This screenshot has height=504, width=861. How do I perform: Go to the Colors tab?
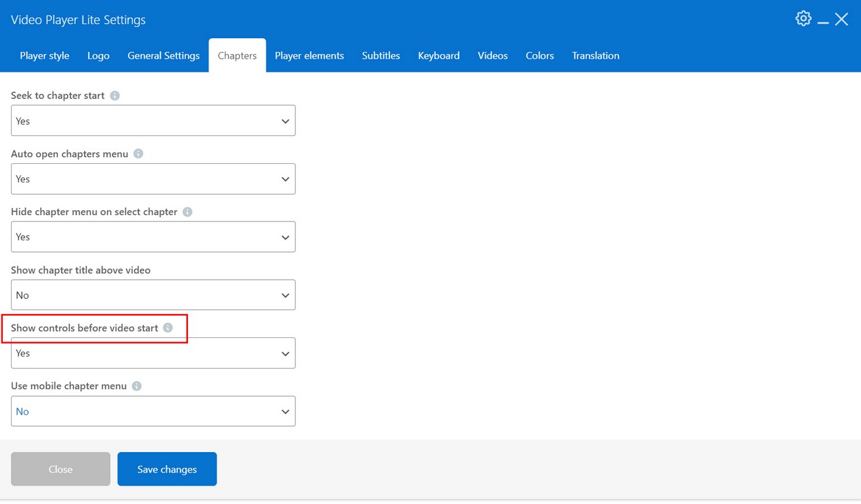(x=539, y=56)
